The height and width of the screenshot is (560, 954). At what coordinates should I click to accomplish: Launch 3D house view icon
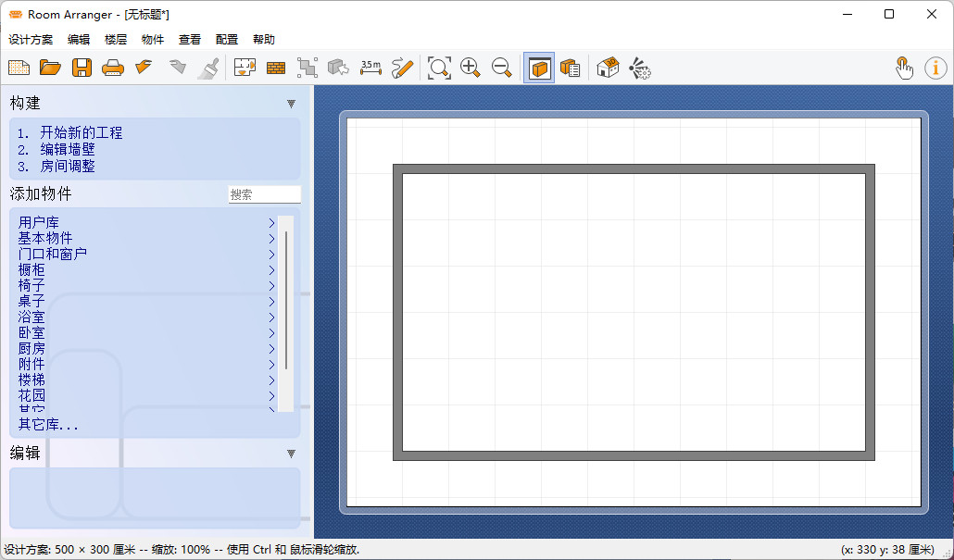[608, 68]
